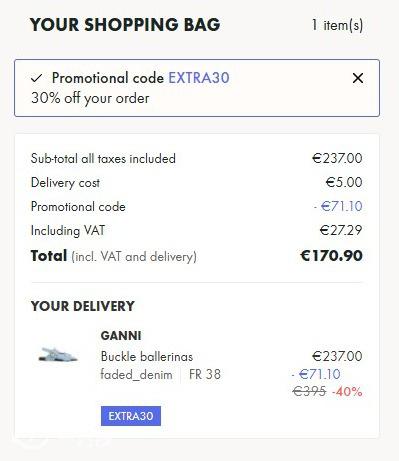Click the promotional discount - €71.10 in summary
Screen dimensions: 399x461
[338, 206]
